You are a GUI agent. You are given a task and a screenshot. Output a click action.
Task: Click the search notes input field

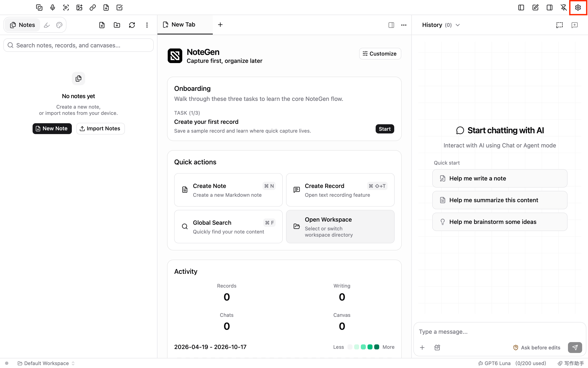pyautogui.click(x=79, y=45)
